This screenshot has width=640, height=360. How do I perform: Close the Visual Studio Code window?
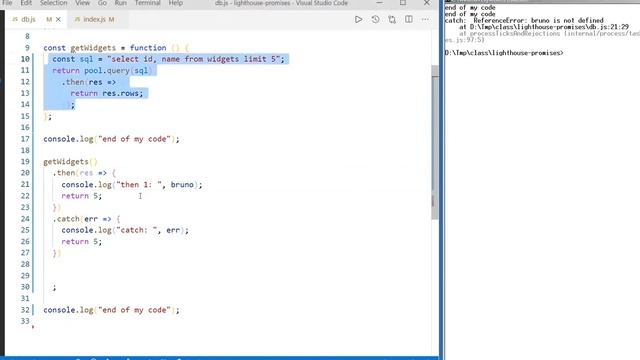[427, 3]
